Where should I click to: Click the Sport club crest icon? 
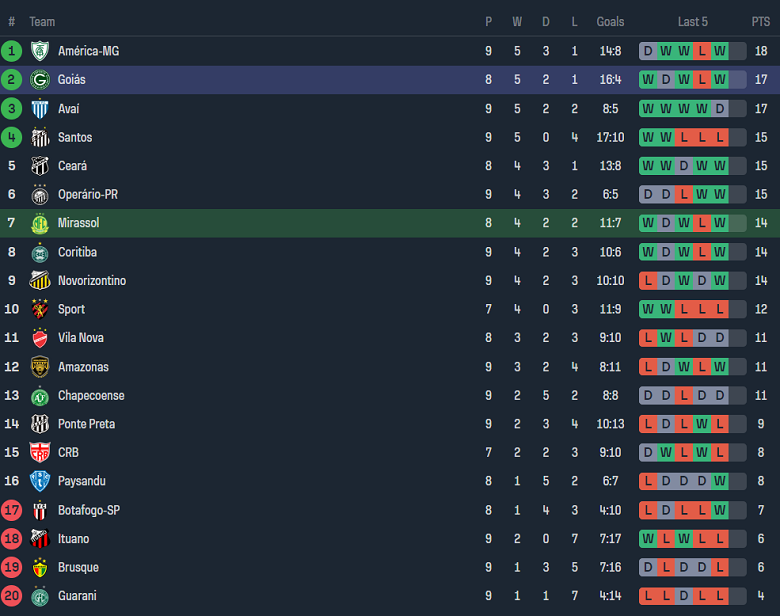pos(40,309)
